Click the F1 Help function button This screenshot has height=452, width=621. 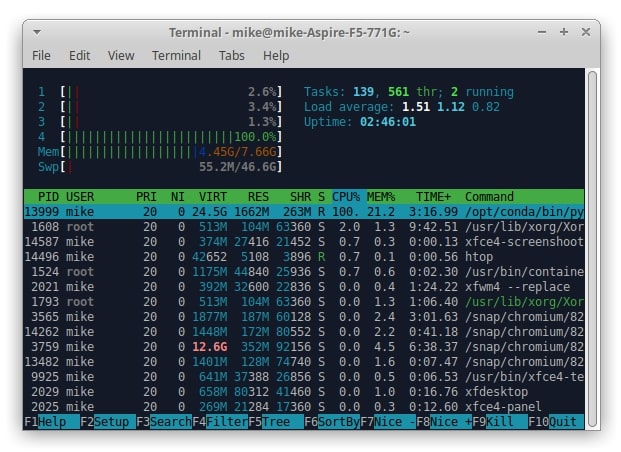click(52, 422)
